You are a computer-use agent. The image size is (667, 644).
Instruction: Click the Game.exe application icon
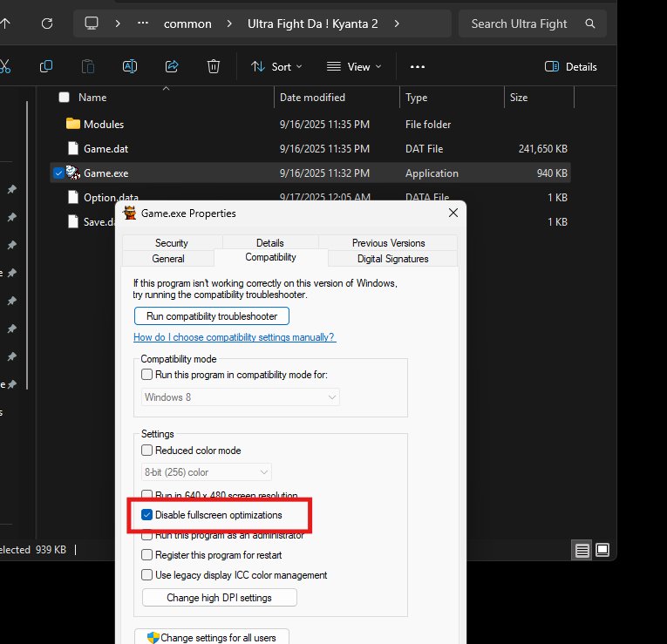73,173
